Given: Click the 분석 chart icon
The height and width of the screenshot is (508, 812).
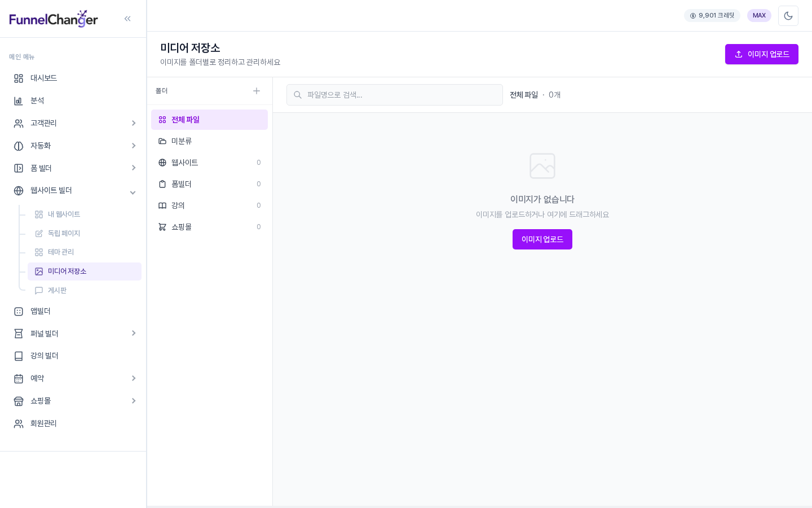Looking at the screenshot, I should click(19, 101).
